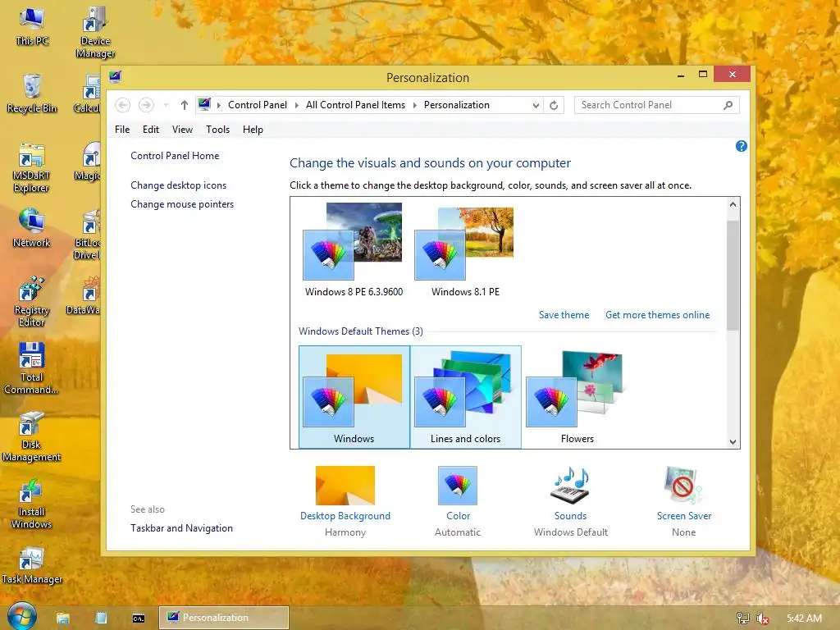
Task: Click the theme list scroll down arrow
Action: (x=733, y=442)
